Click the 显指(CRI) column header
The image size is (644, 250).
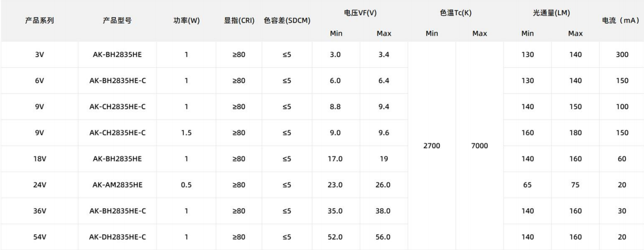tap(237, 21)
